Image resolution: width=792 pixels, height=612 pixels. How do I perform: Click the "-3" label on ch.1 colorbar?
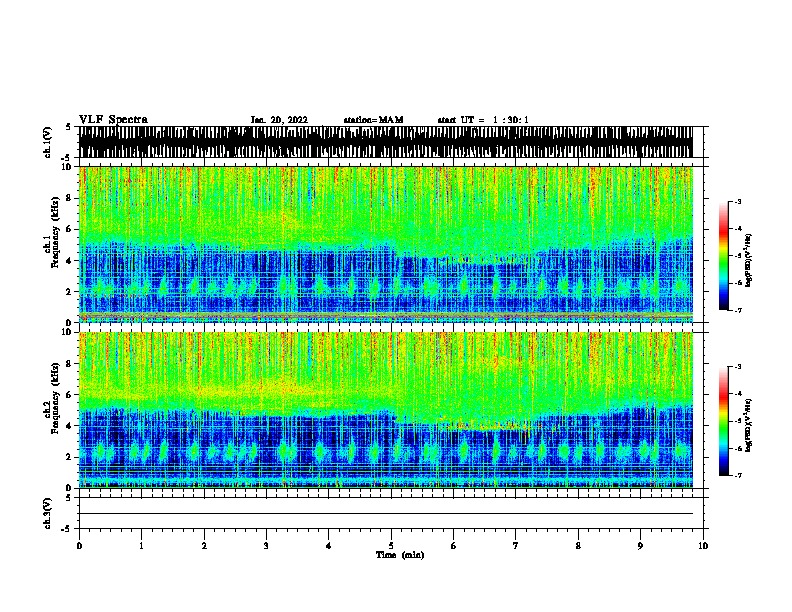click(x=737, y=202)
